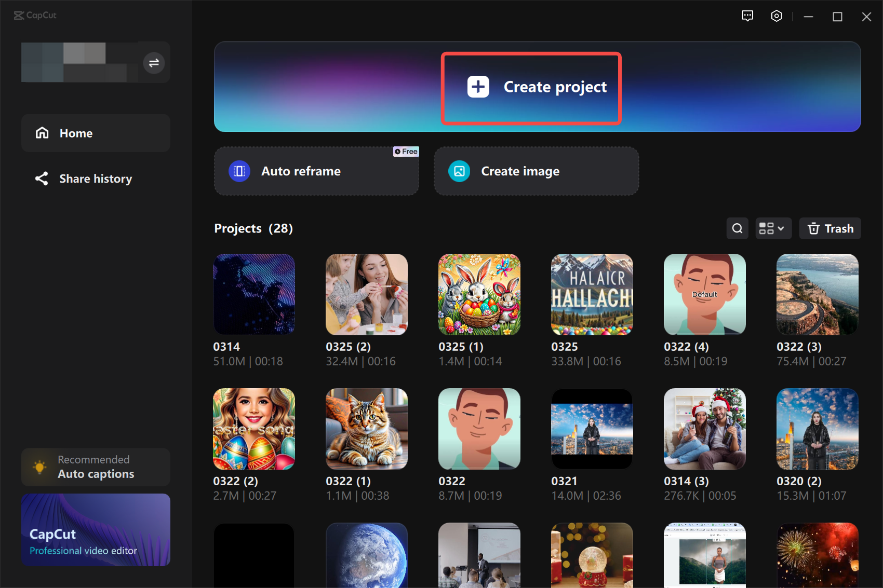Click the plus icon on Create project
This screenshot has height=588, width=883.
pos(478,87)
